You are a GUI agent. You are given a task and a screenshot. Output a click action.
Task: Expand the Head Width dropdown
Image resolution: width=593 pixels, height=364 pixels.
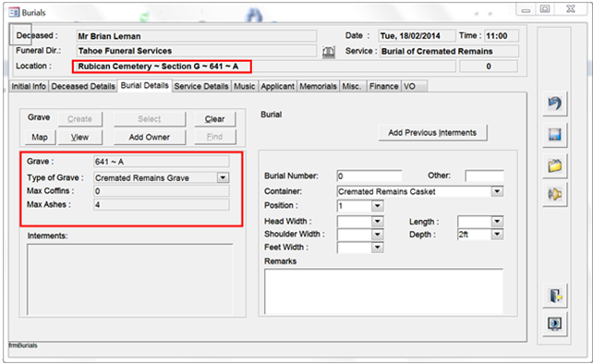(x=377, y=221)
